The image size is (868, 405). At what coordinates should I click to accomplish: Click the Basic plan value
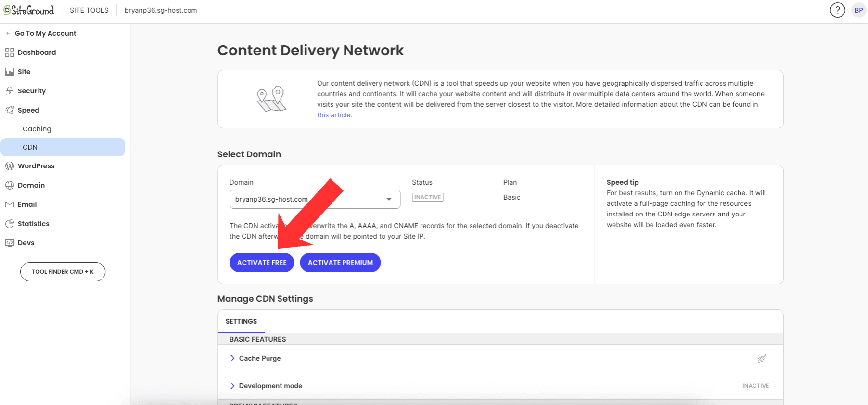[x=512, y=197]
